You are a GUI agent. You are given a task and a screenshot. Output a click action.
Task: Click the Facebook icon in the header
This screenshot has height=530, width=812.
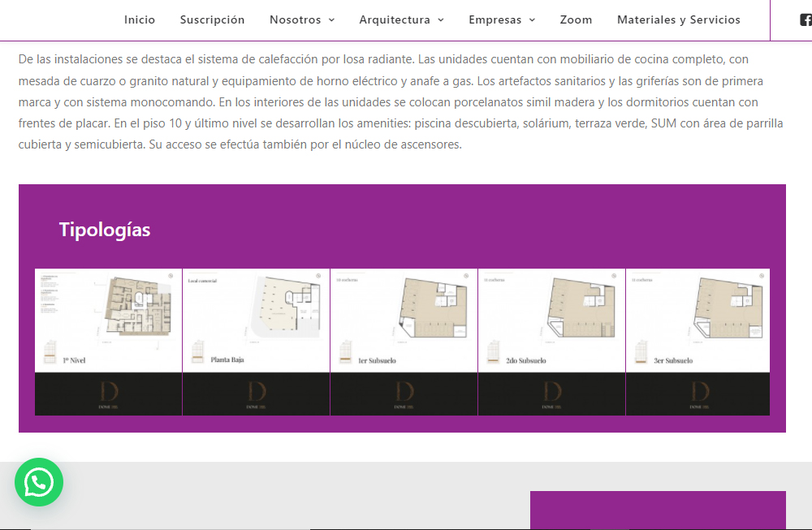806,19
